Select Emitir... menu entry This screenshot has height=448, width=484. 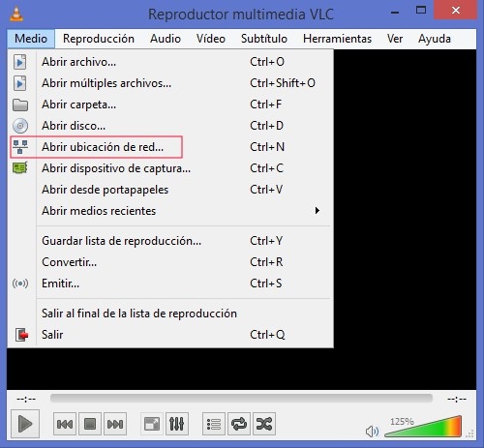coord(170,284)
